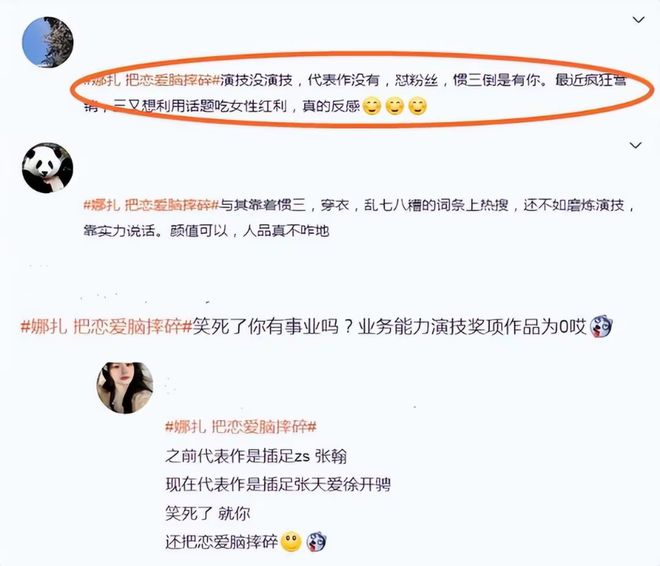Open the panda avatar profile

coord(48,168)
